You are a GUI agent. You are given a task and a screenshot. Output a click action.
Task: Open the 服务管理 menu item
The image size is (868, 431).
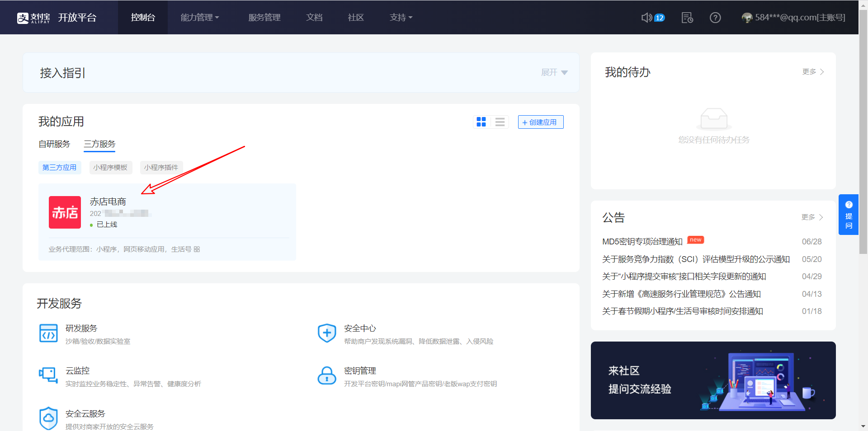click(x=264, y=17)
